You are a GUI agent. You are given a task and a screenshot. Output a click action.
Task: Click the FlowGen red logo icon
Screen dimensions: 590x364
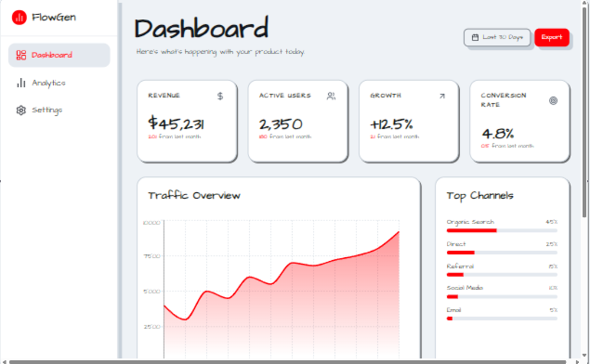(20, 18)
